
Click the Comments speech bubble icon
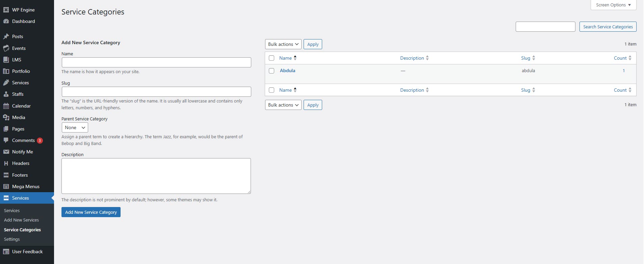(x=6, y=140)
